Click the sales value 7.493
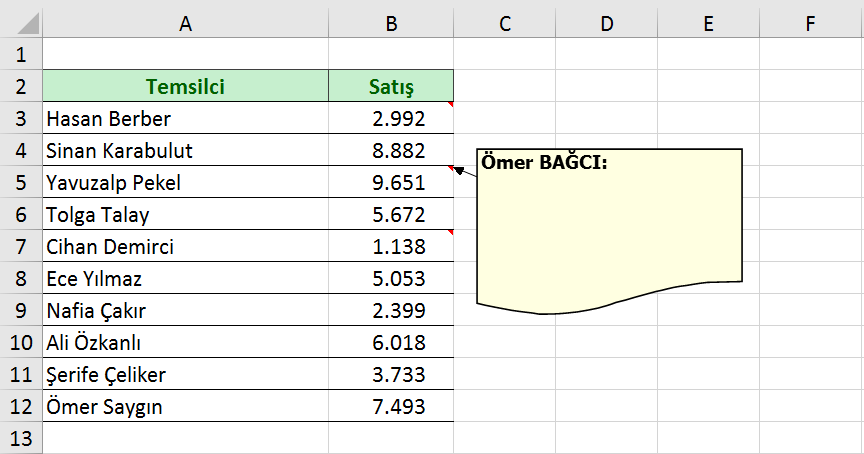Image resolution: width=864 pixels, height=454 pixels. (398, 407)
